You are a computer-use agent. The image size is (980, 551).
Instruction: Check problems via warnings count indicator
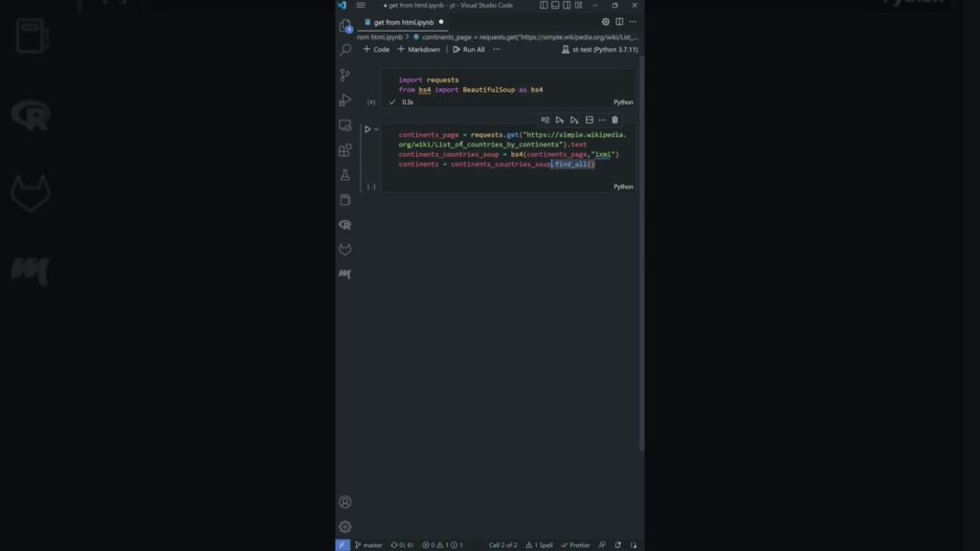(443, 544)
